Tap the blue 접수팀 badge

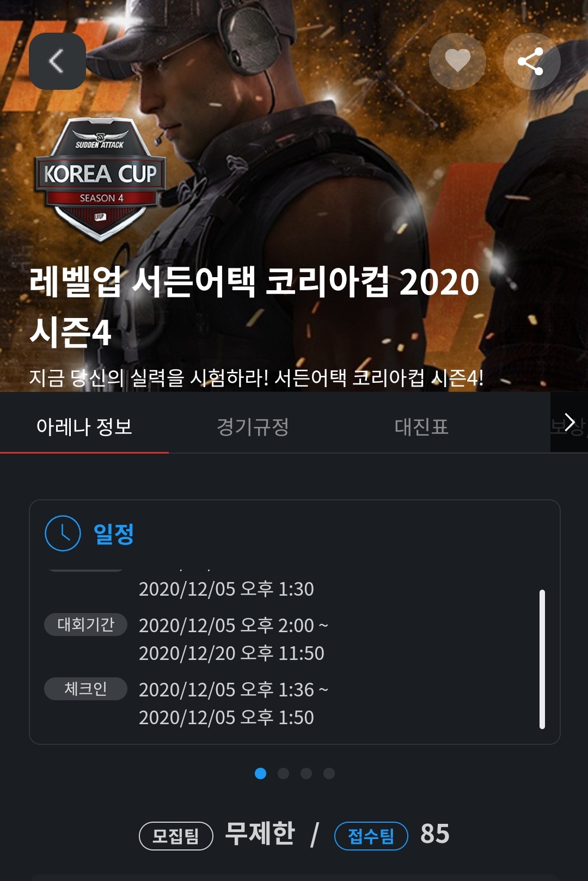(371, 836)
